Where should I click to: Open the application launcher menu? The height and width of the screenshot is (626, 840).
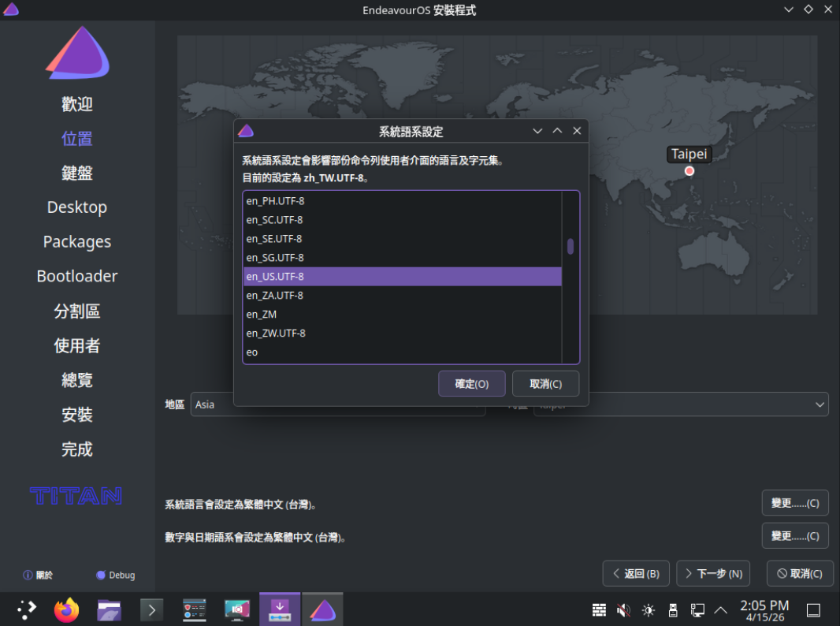(27, 609)
